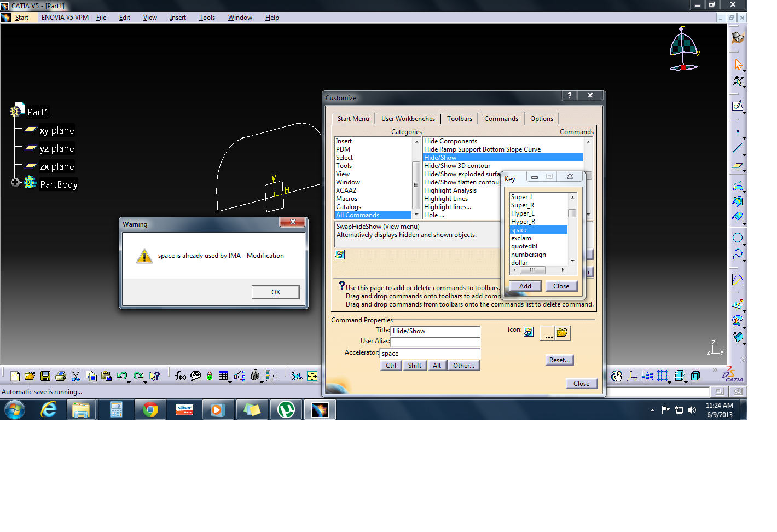The width and height of the screenshot is (777, 532).
Task: Select 'Highlight Analysis' in Commands list
Action: 450,190
